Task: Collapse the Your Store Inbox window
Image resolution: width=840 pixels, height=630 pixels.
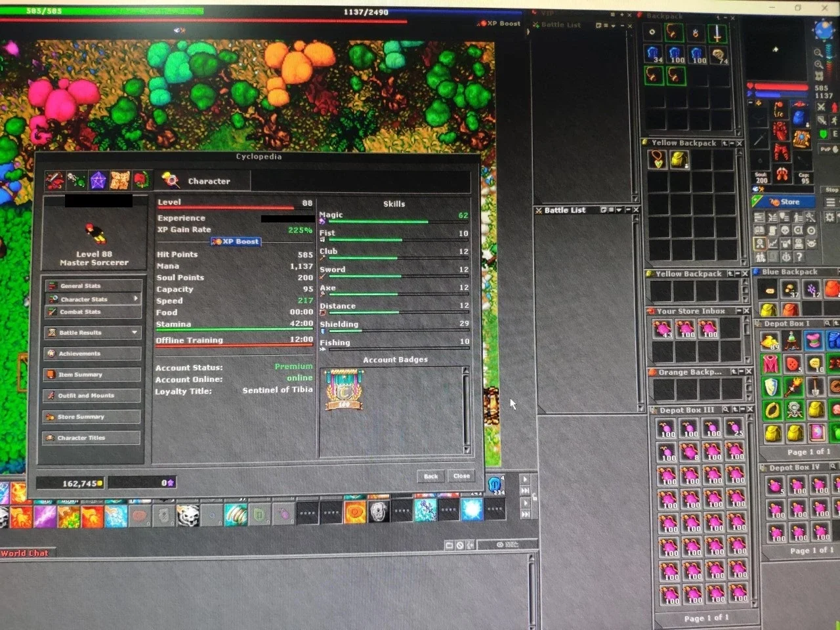Action: click(x=740, y=311)
